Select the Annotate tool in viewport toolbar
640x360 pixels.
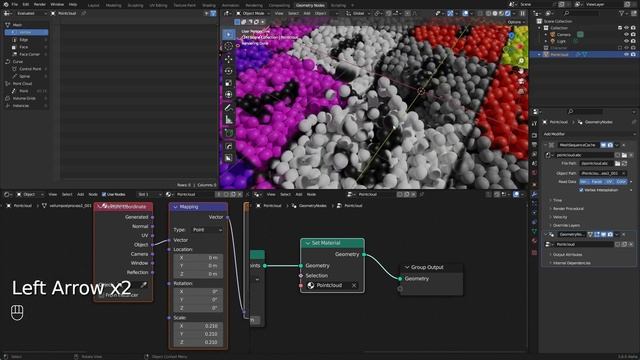[229, 108]
